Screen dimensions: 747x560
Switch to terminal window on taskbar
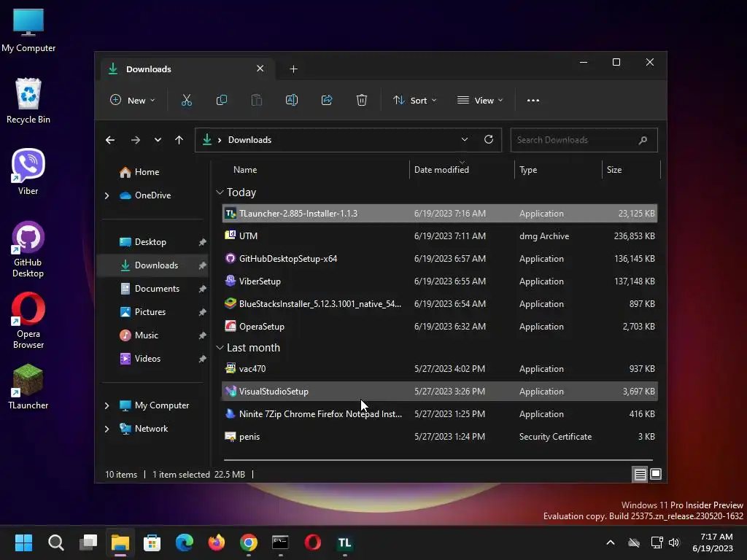pyautogui.click(x=281, y=542)
